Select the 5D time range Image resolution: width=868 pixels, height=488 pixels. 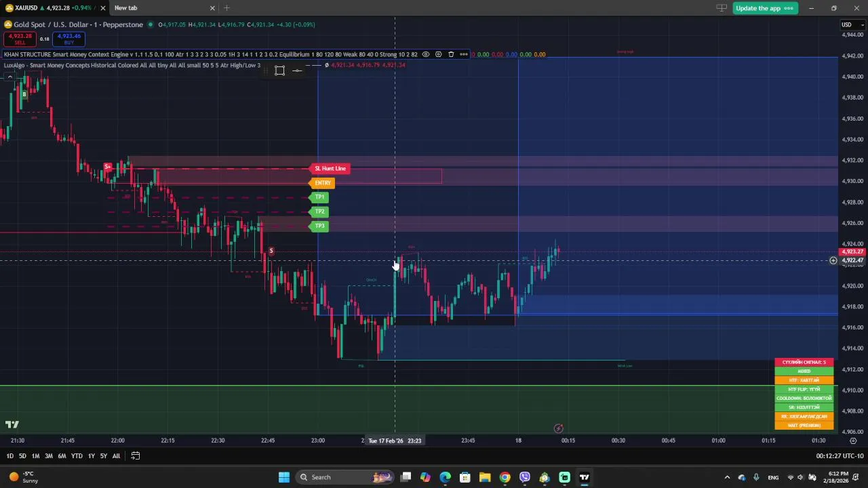pos(22,456)
